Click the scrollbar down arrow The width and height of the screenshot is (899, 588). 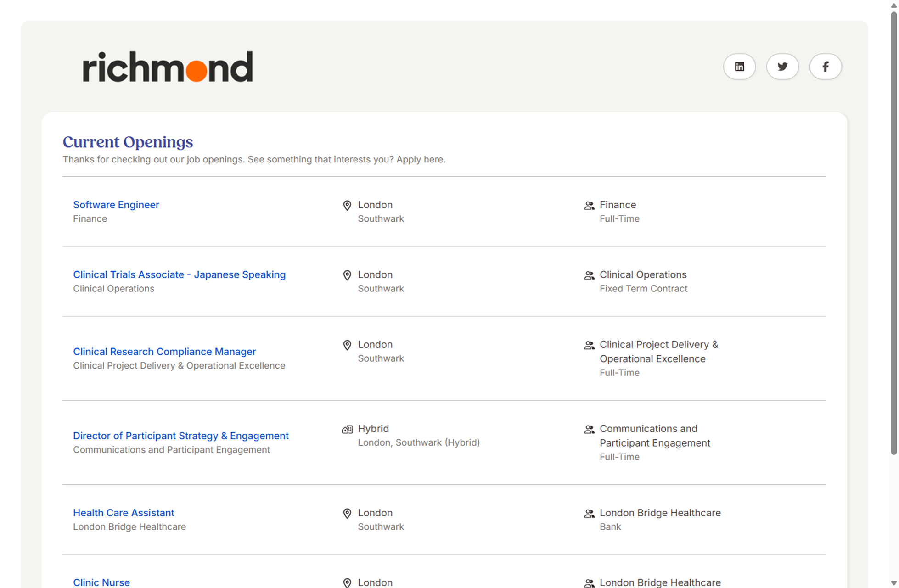(x=893, y=583)
